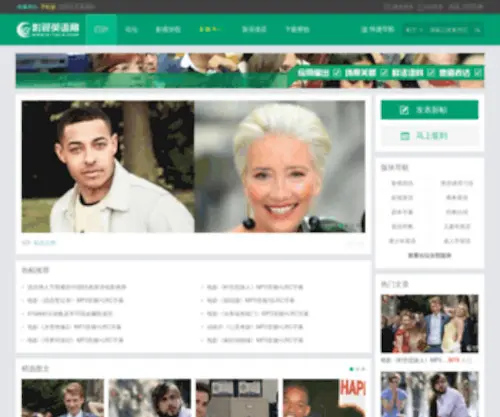Open first item in left recommendations column

76,287
